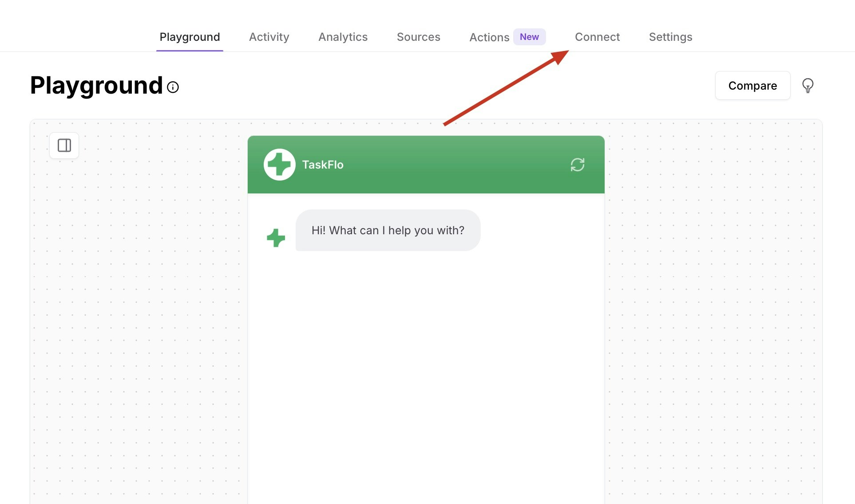855x504 pixels.
Task: Switch to the Activity tab
Action: (269, 37)
